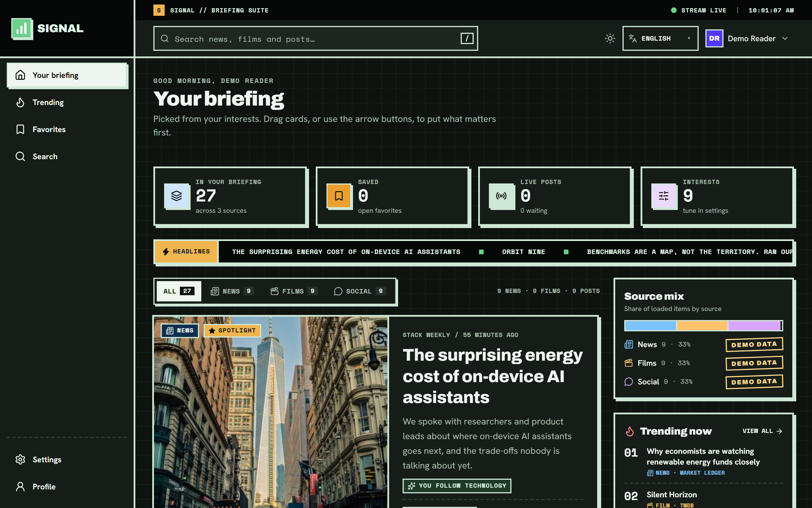Click the tune in settings link
The image size is (812, 508).
point(705,211)
